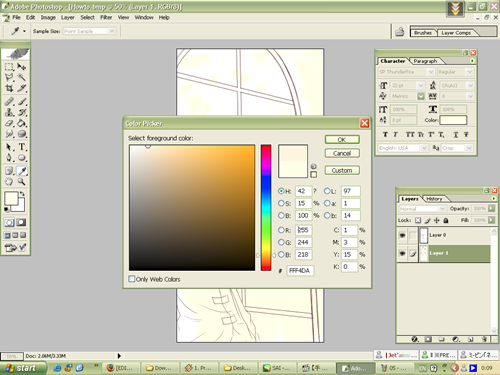Screen dimensions: 500x375
Task: Select the S saturation radio button
Action: pyautogui.click(x=281, y=203)
